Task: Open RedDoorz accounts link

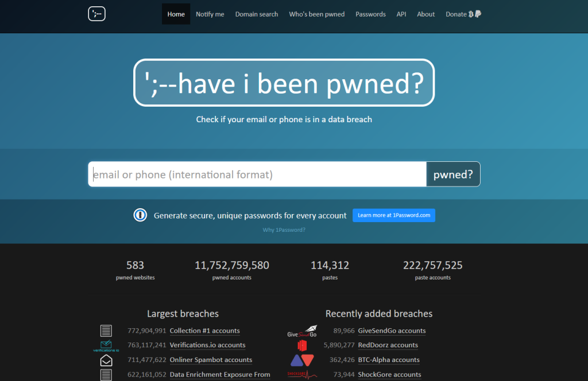Action: tap(388, 345)
